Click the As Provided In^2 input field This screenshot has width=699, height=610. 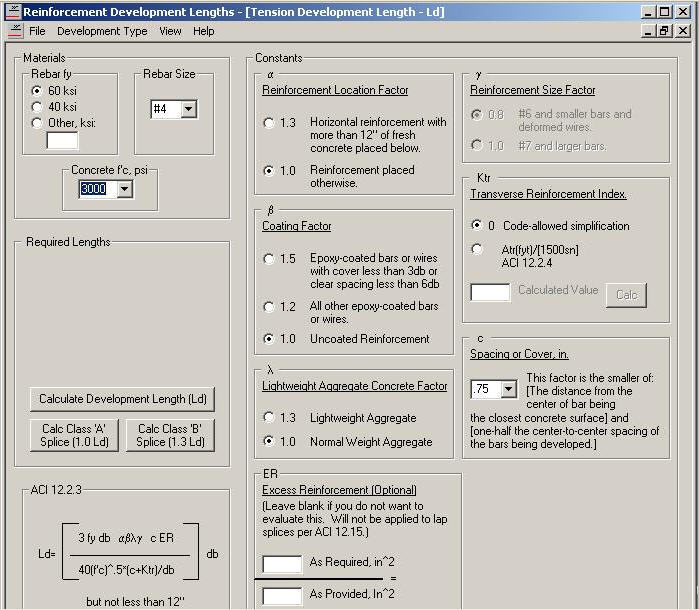coord(282,596)
